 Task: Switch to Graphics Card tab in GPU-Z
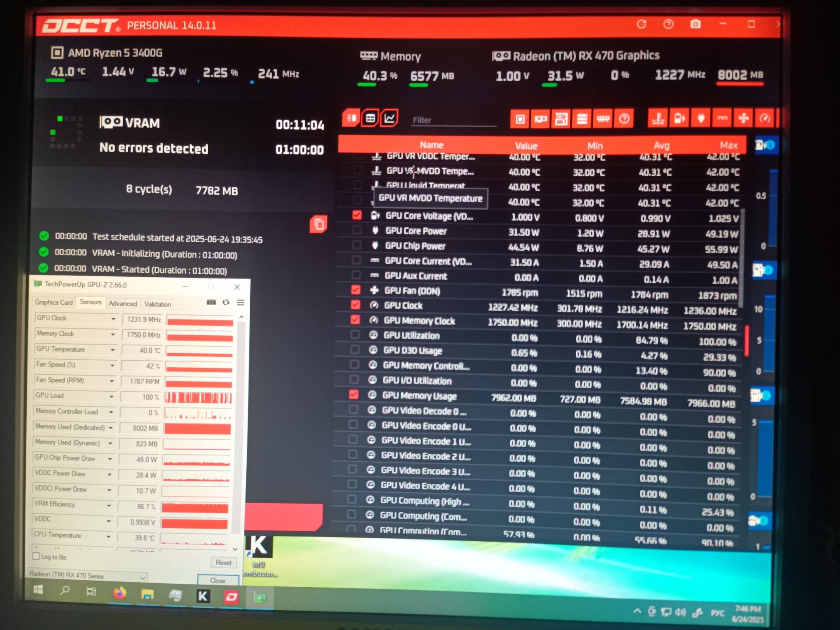54,303
